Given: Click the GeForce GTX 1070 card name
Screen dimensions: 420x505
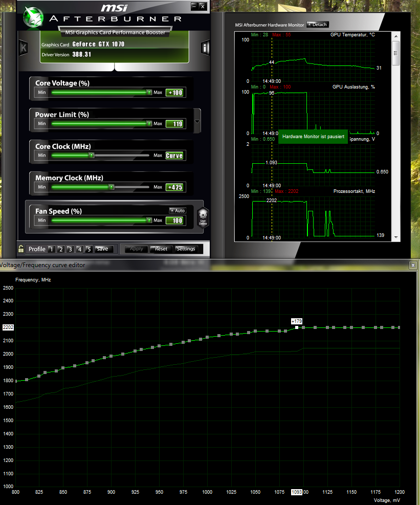Looking at the screenshot, I should 98,44.
